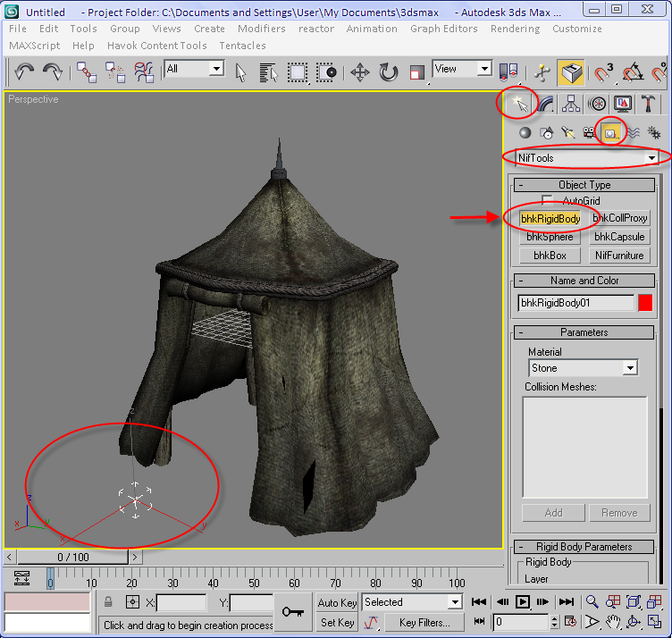Toggle the Auto Key animation mode
The height and width of the screenshot is (638, 672).
[x=337, y=602]
